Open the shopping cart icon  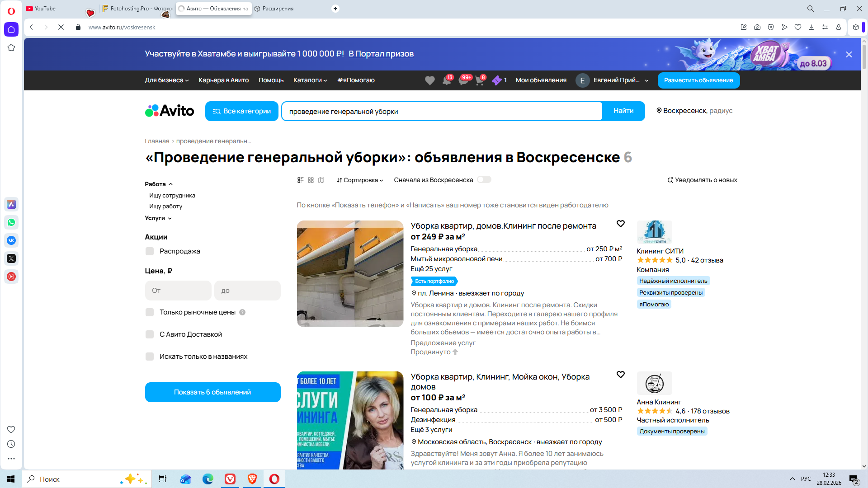click(479, 81)
